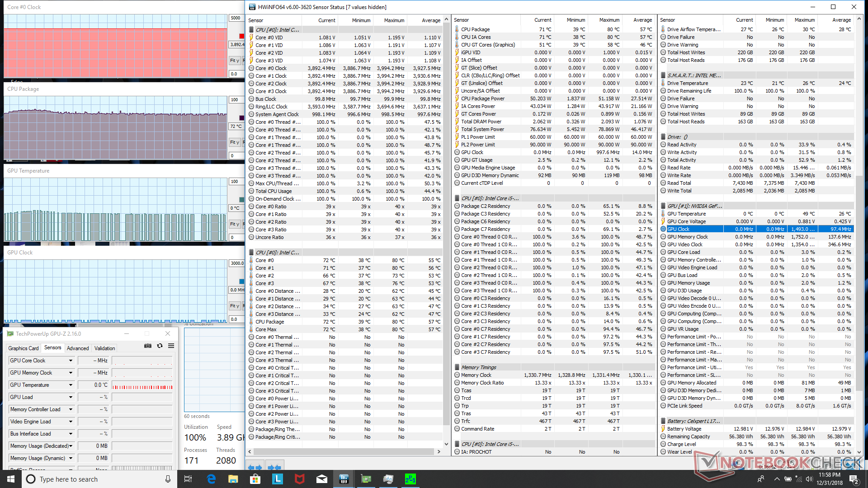Open the GPU Load dropdown

(x=71, y=397)
